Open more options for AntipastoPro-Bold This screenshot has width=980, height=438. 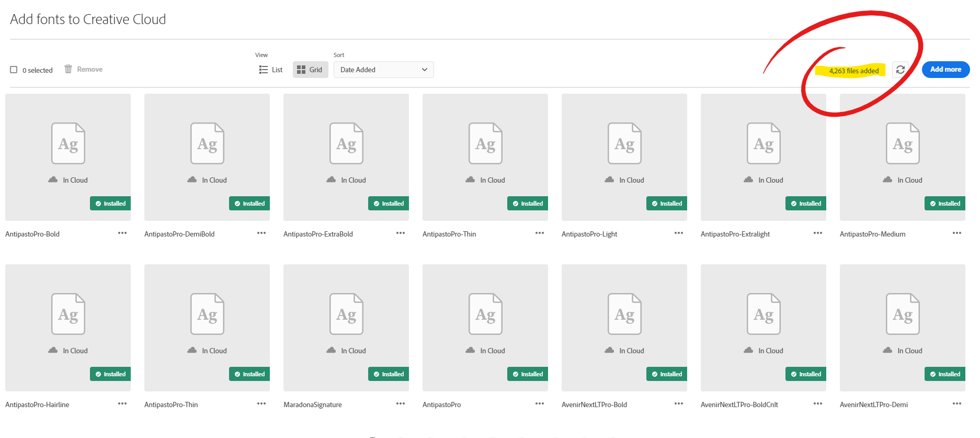pyautogui.click(x=122, y=233)
